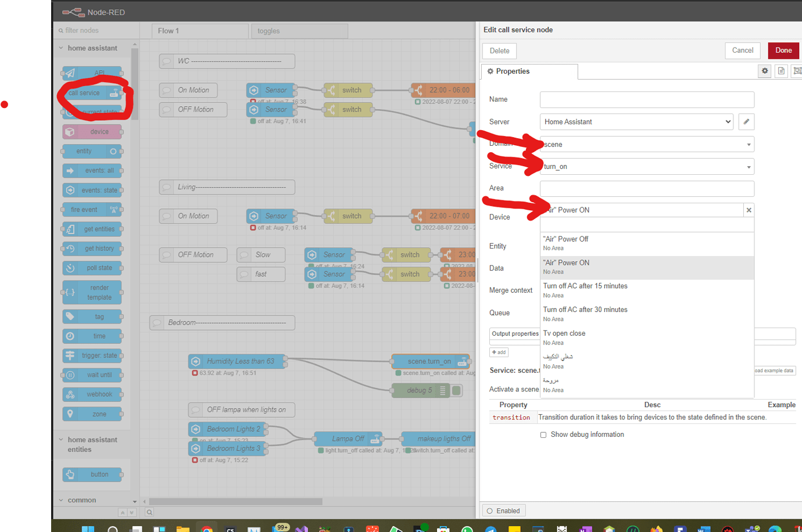Switch to the Flow 1 tab

200,31
